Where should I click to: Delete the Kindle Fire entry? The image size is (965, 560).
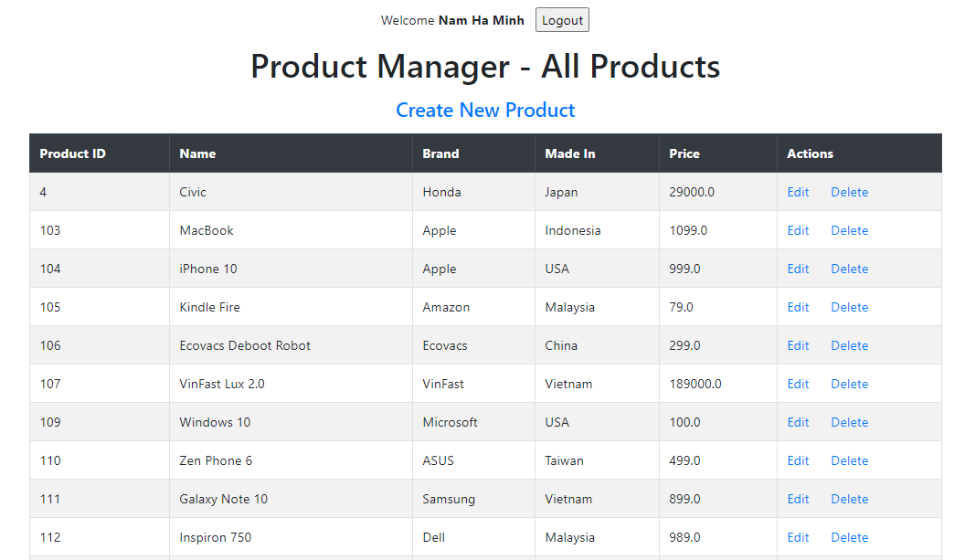849,307
